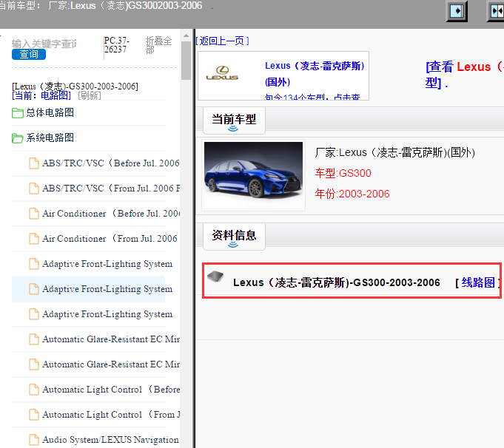Click 厂家:Lexus（凌志-雷克萨斯)(国外) text
This screenshot has height=448, width=504.
pos(395,152)
